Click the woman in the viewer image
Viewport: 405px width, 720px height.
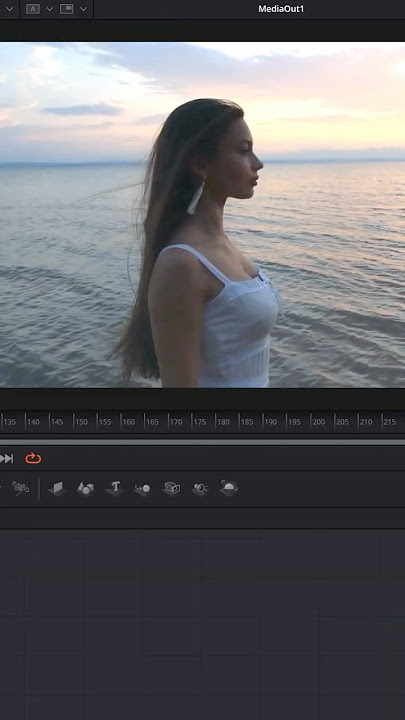197,243
